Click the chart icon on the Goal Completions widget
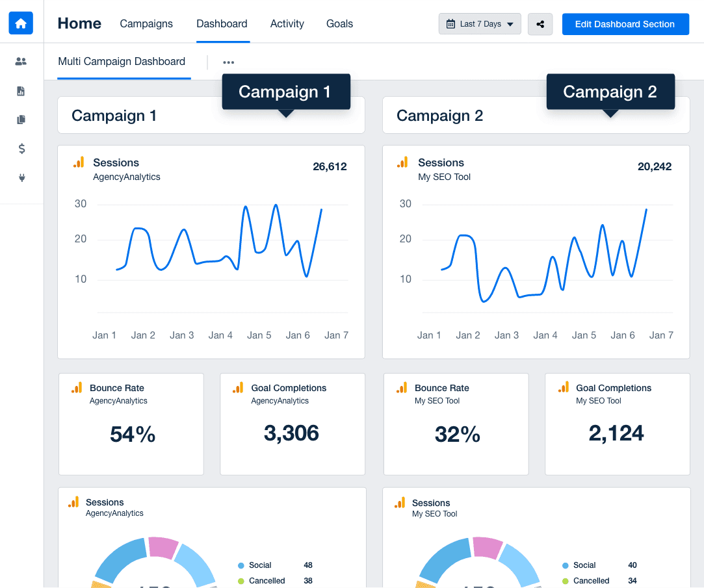This screenshot has width=704, height=588. click(238, 388)
